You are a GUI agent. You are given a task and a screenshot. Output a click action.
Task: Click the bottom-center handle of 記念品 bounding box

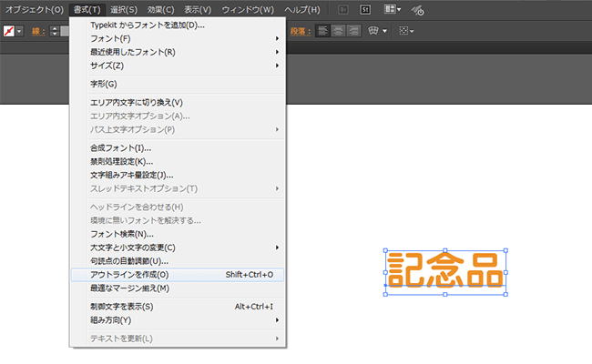click(x=445, y=294)
